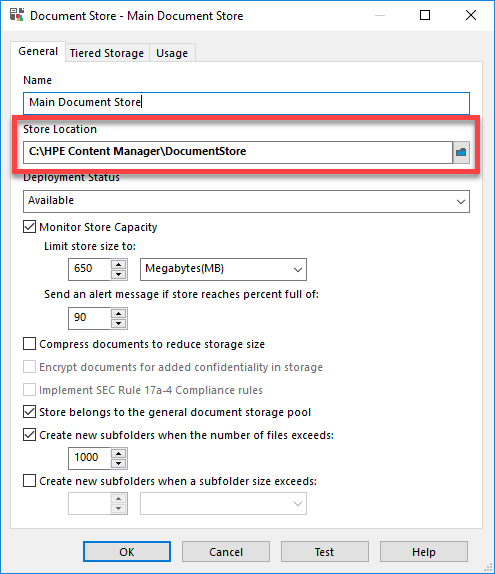Click in the Name input field
Screen dimensions: 495x574
click(x=246, y=103)
